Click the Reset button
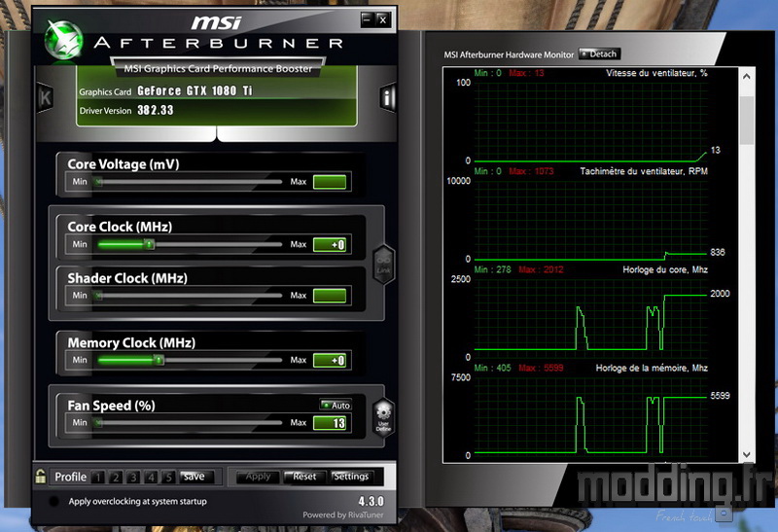 pyautogui.click(x=304, y=477)
